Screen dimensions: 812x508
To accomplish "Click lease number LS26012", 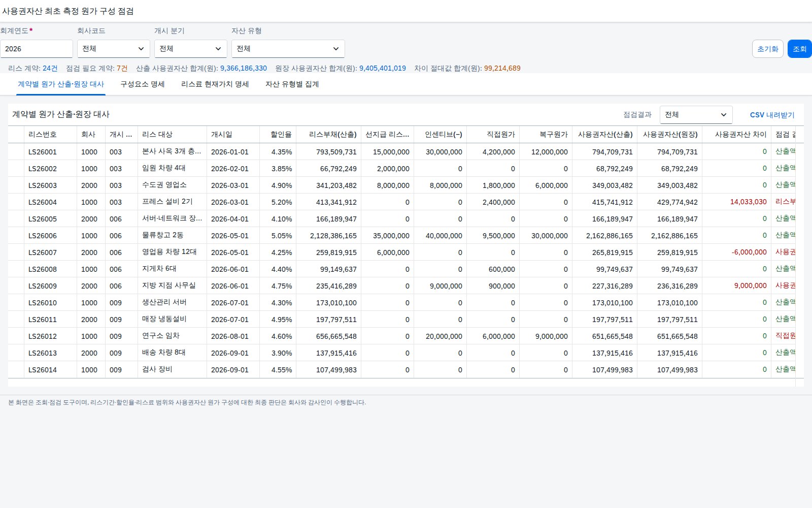I will (43, 336).
